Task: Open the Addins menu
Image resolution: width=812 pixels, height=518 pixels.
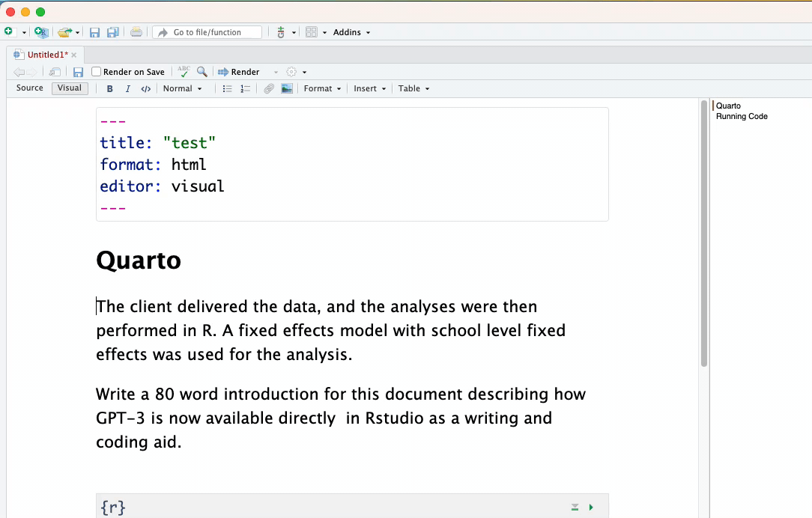Action: [x=351, y=32]
